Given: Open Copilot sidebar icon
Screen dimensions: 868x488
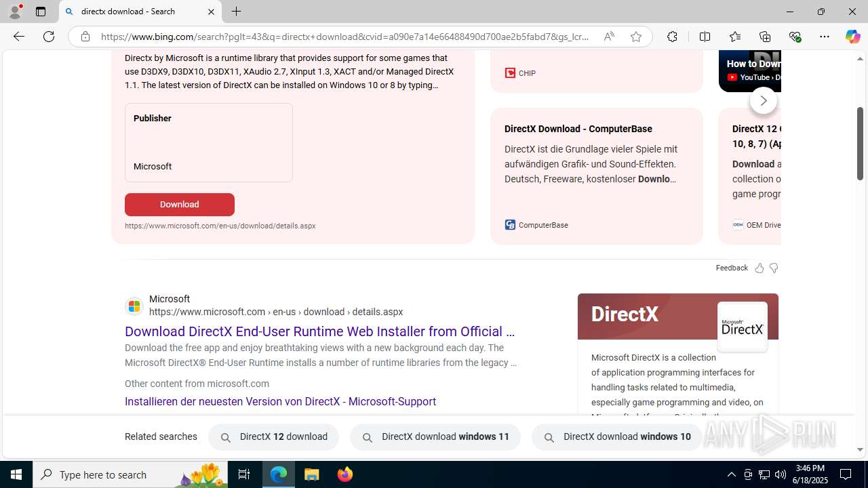Looking at the screenshot, I should 852,37.
